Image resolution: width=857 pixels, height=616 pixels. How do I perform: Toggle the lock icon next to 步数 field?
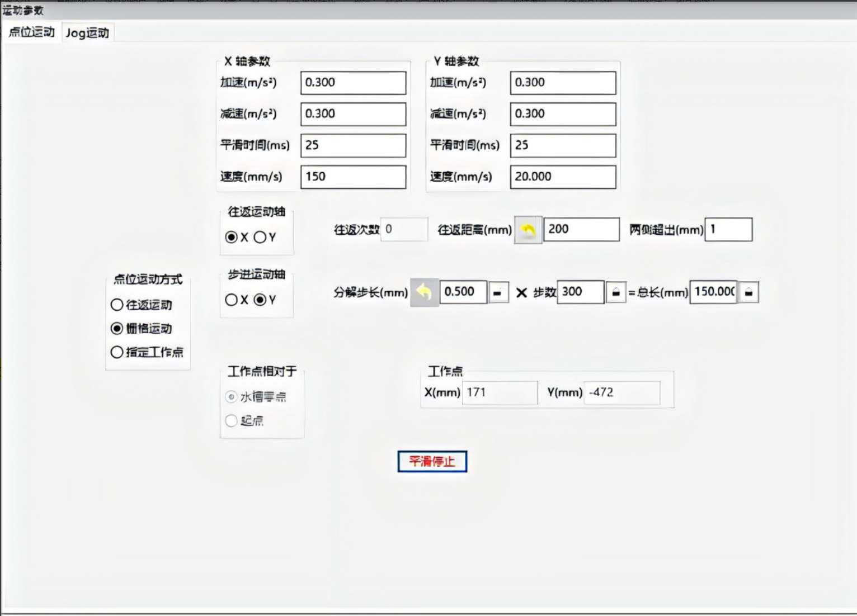[x=616, y=292]
